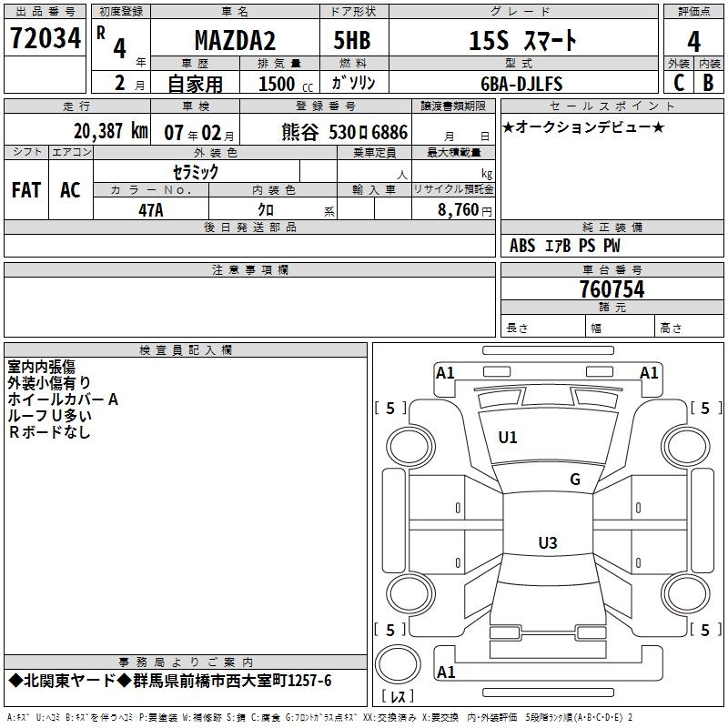This screenshot has width=728, height=728.
Task: Click the displacement value 1500 cc
Action: pyautogui.click(x=286, y=84)
